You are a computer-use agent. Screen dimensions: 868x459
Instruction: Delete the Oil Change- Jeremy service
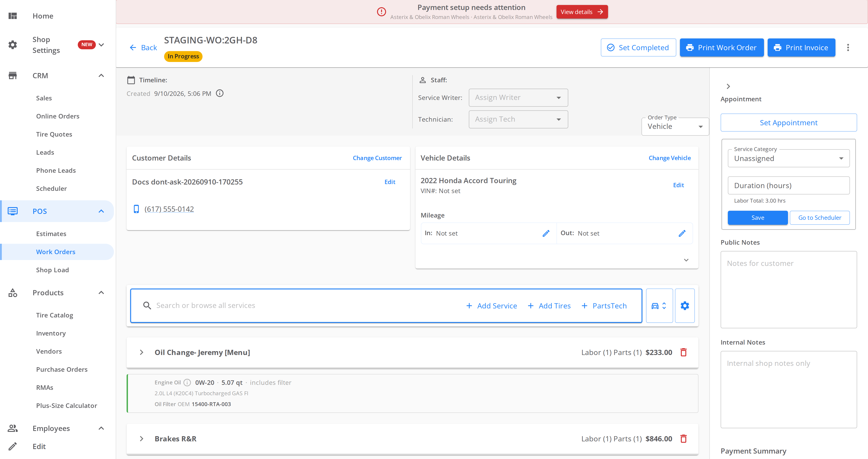tap(683, 352)
